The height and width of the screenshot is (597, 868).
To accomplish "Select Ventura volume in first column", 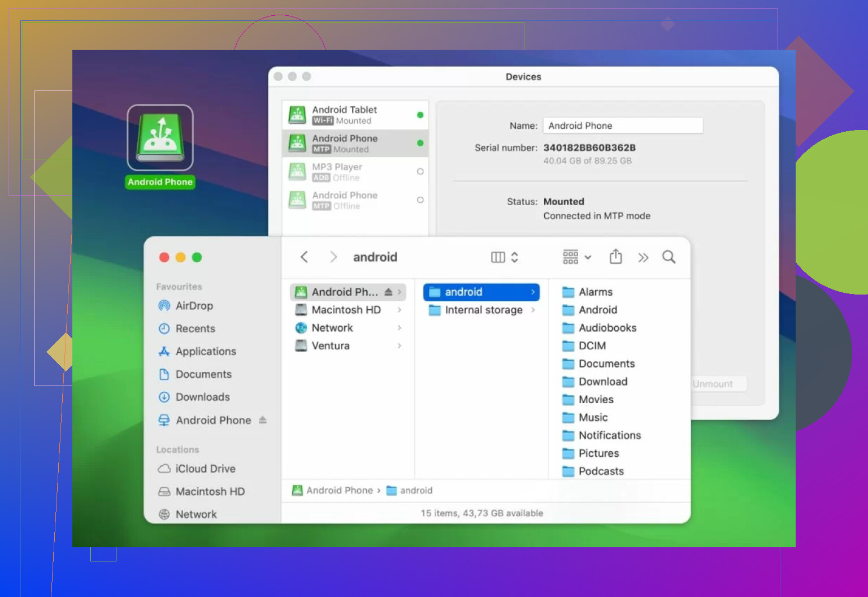I will coord(348,346).
